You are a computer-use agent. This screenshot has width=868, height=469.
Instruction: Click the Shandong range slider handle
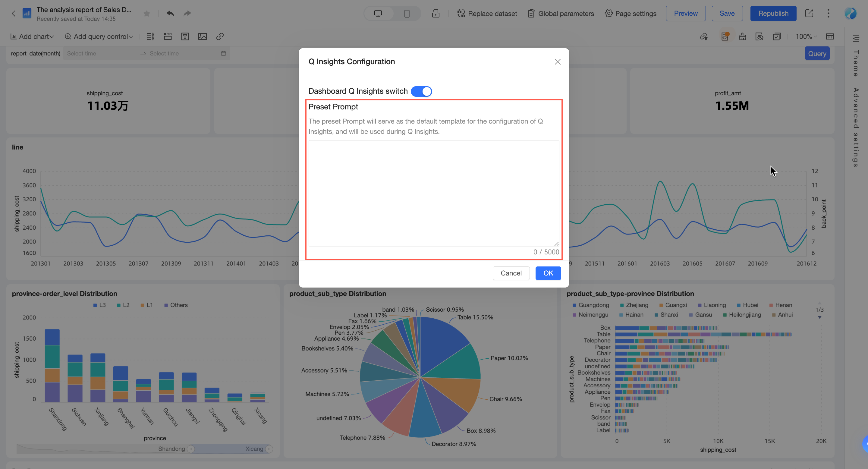click(191, 449)
